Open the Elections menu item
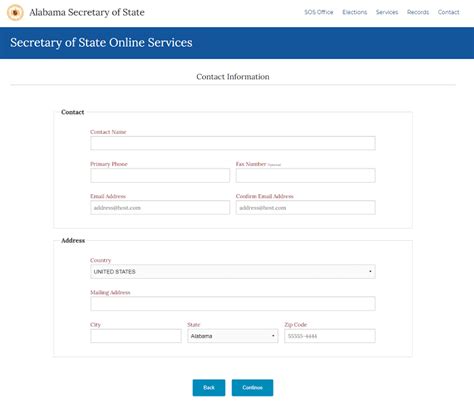 click(355, 12)
